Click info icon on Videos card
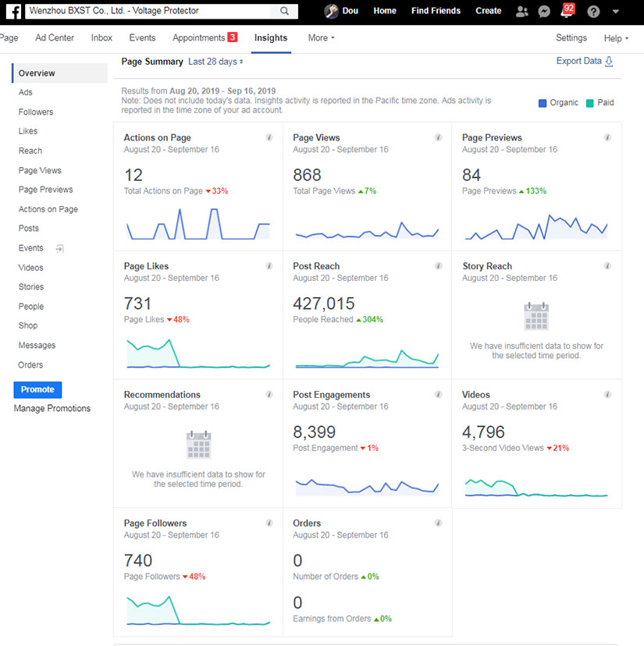Image resolution: width=644 pixels, height=646 pixels. (x=607, y=395)
